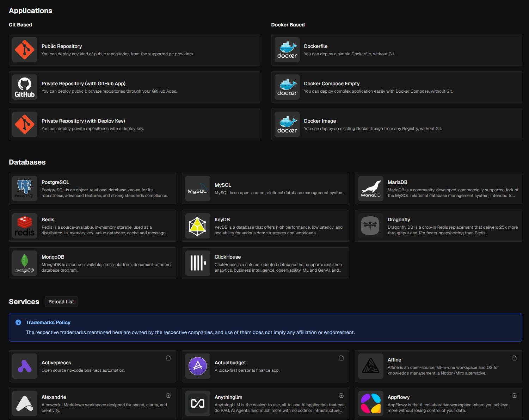Open the Actualbudget service title
This screenshot has height=420, width=529.
click(230, 363)
